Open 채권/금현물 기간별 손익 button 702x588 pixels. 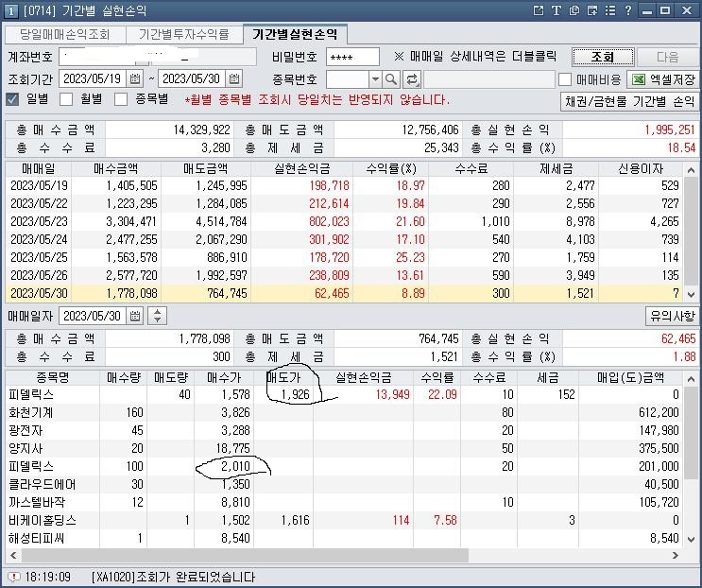pyautogui.click(x=629, y=102)
